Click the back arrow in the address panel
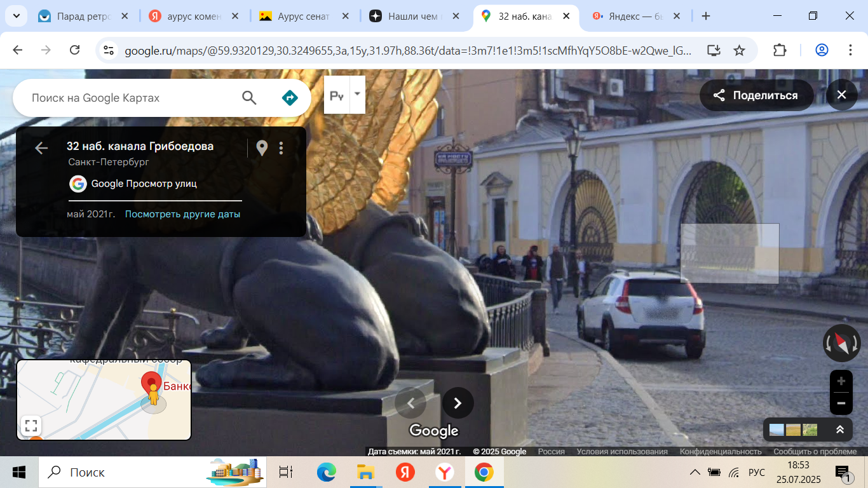Screen dimensions: 868x488 tap(41, 148)
